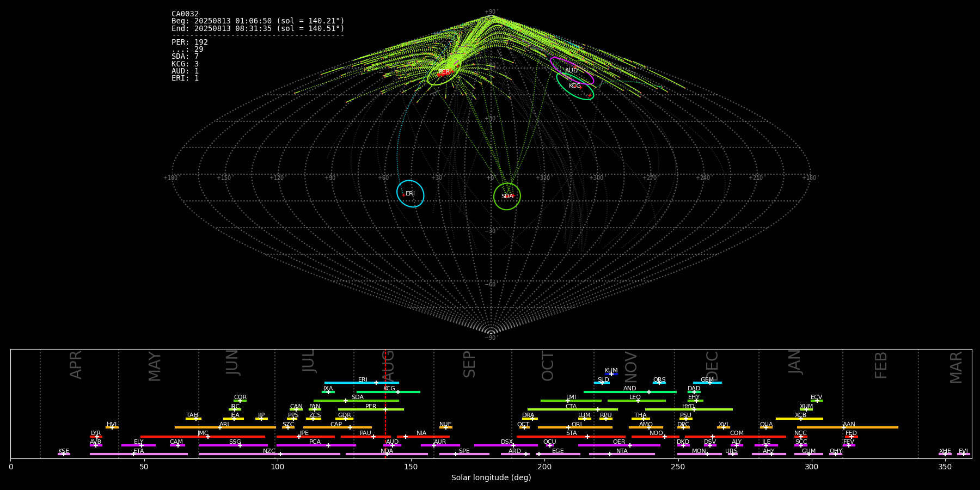Click the NZC shower bar in the timeline
Viewport: 980px width, 490px height.
coord(269,454)
